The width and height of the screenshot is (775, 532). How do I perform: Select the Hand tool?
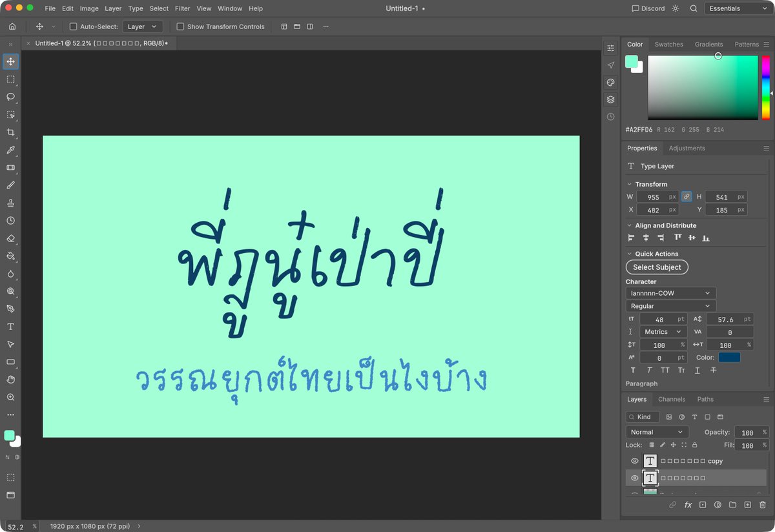click(x=10, y=380)
